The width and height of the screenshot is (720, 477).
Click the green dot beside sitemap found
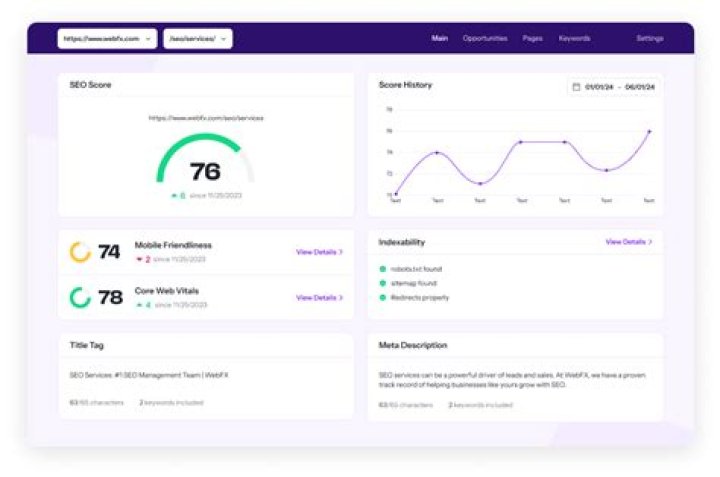[383, 283]
